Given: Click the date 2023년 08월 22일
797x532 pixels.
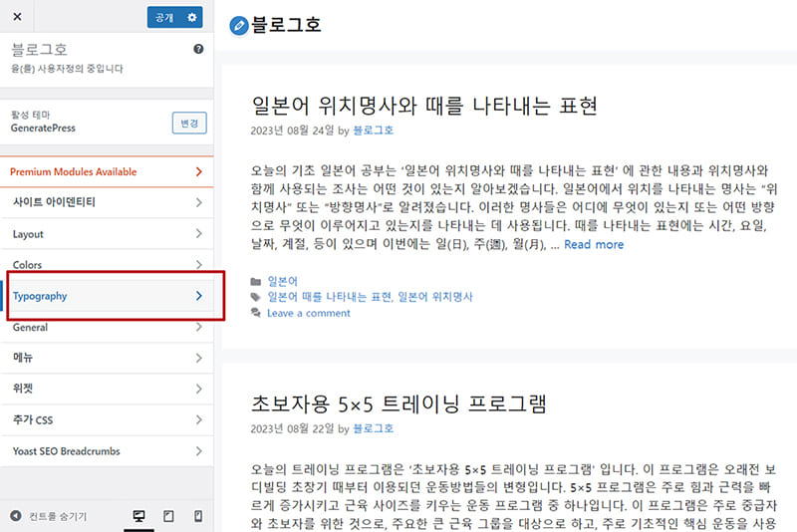Looking at the screenshot, I should pos(292,428).
